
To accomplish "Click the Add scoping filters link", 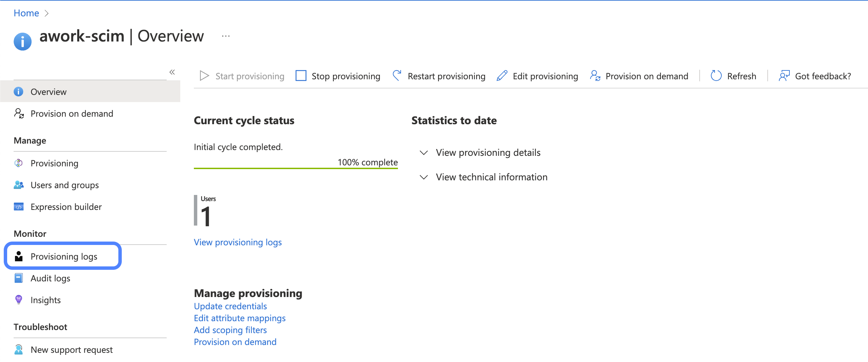I will pyautogui.click(x=230, y=330).
